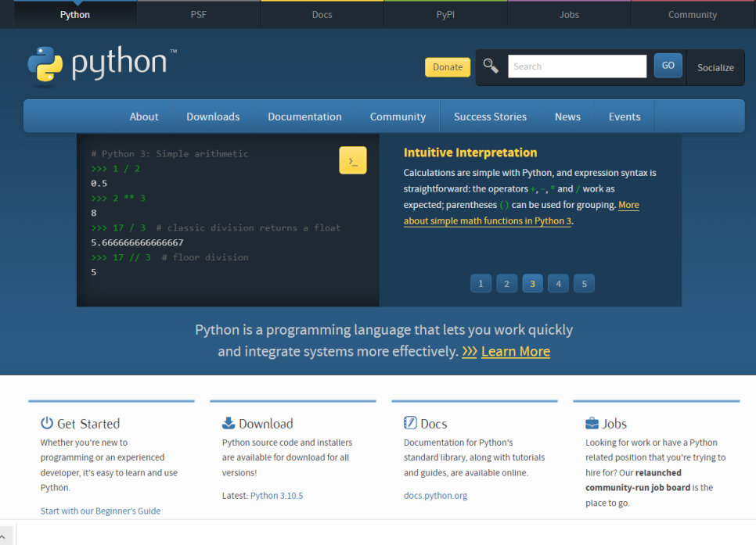Switch to the Jobs top tab
Image resolution: width=756 pixels, height=545 pixels.
(x=569, y=14)
